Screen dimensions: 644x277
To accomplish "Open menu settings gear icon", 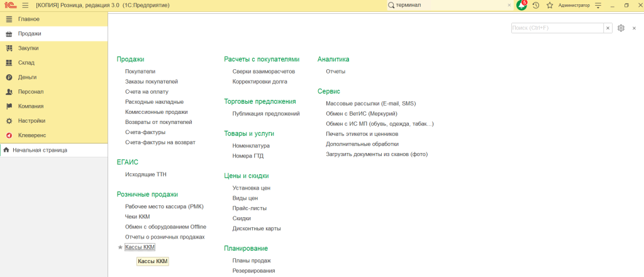I will tap(621, 28).
